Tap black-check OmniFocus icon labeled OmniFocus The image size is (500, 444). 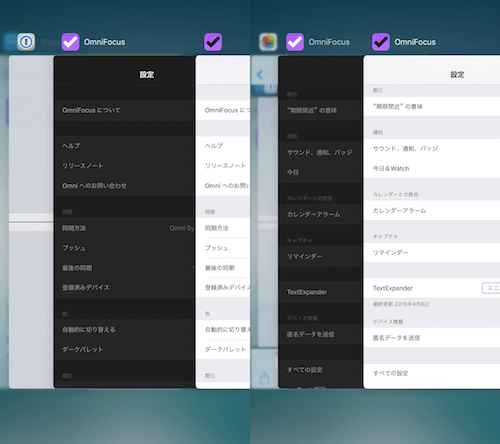[x=381, y=42]
